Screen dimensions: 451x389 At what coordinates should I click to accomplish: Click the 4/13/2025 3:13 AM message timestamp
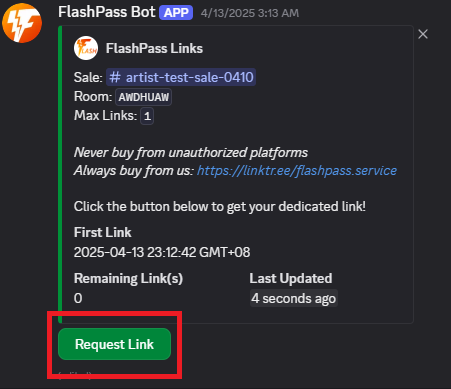[250, 13]
